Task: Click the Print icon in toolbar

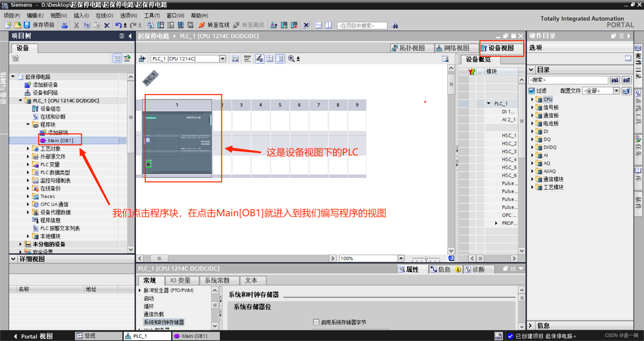Action: 65,25
